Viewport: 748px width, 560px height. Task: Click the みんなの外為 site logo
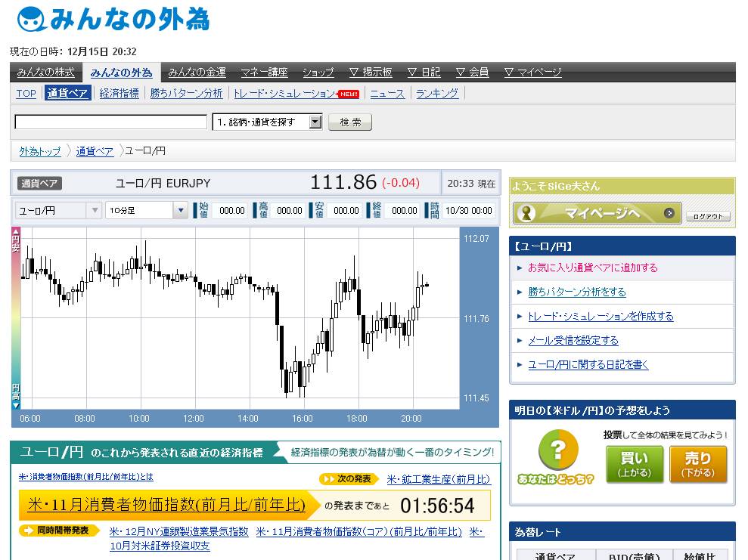pos(113,20)
